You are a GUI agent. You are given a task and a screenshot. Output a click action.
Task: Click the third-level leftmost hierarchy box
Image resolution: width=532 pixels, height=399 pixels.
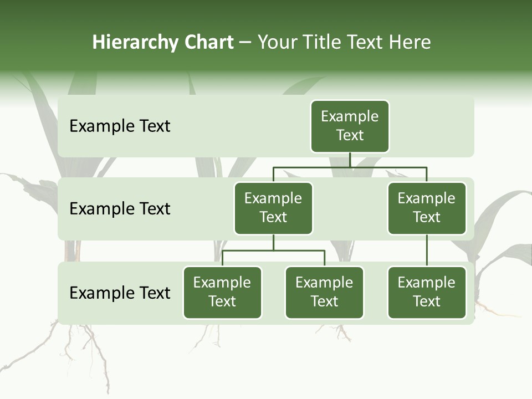(x=222, y=293)
